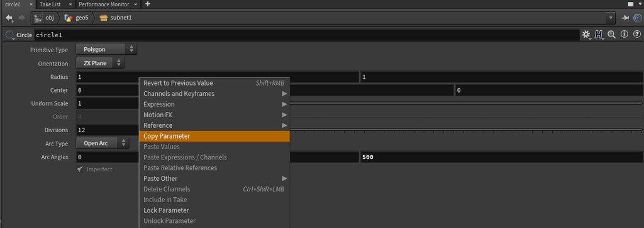
Task: Close the circle1 tab
Action: click(31, 4)
